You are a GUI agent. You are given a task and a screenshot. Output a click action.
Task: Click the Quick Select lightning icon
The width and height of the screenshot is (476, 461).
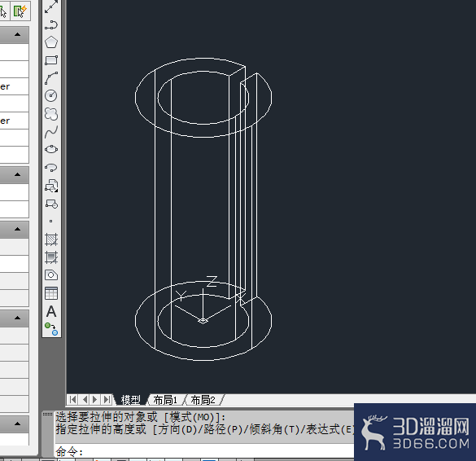[x=20, y=11]
